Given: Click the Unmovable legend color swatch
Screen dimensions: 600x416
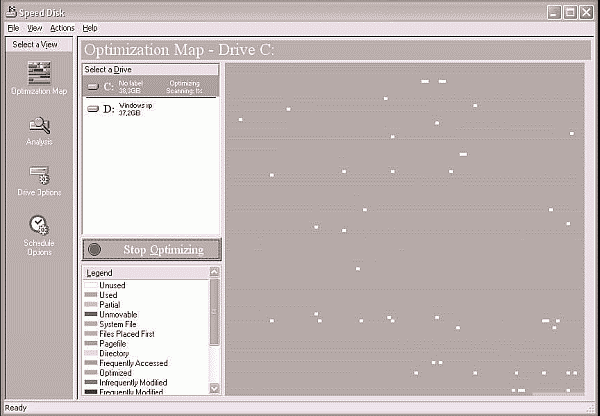Looking at the screenshot, I should [x=91, y=314].
